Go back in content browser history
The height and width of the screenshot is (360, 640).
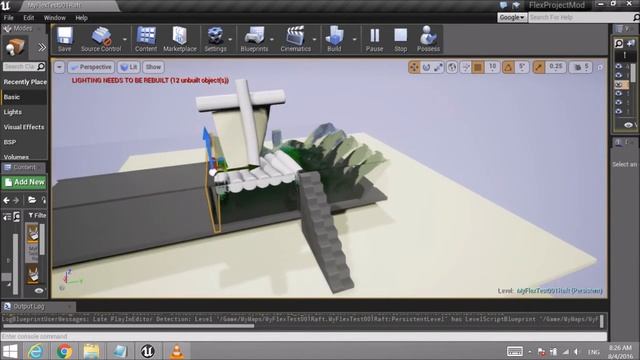7,200
